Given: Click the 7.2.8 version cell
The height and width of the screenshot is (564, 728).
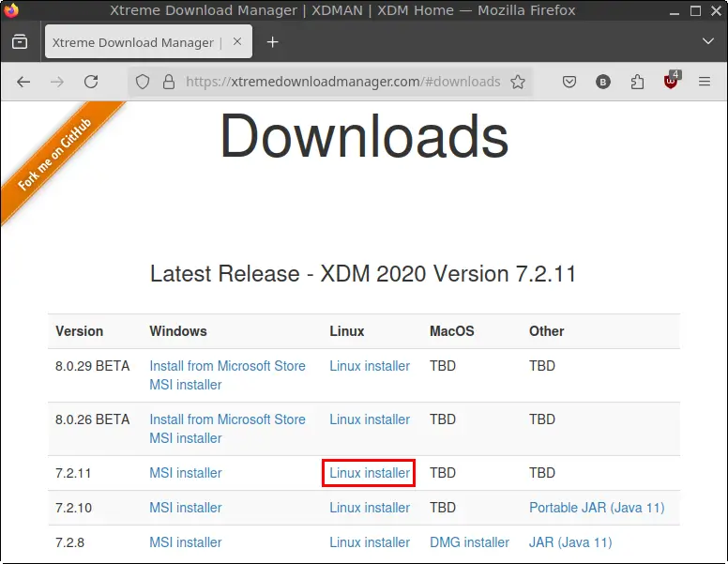Looking at the screenshot, I should [69, 542].
